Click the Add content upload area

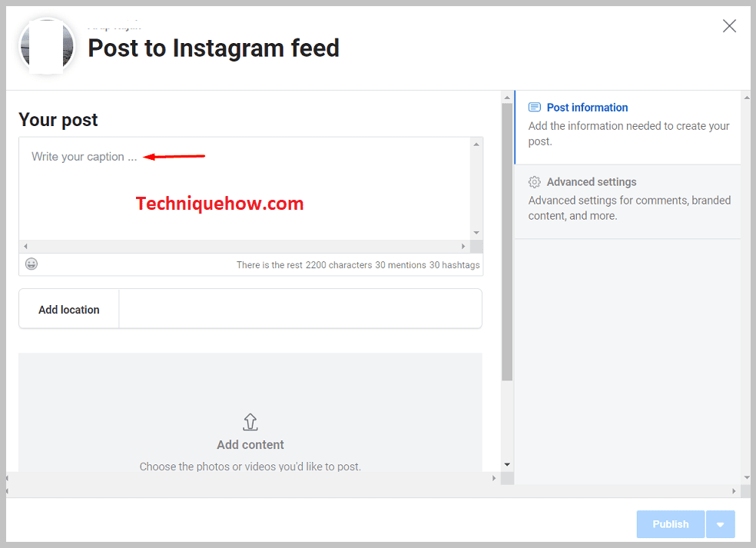point(250,413)
